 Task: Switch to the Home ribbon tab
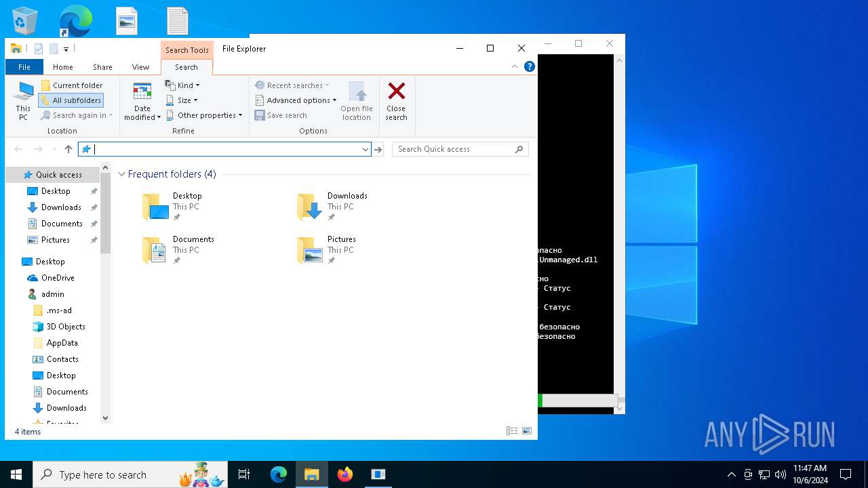click(63, 67)
